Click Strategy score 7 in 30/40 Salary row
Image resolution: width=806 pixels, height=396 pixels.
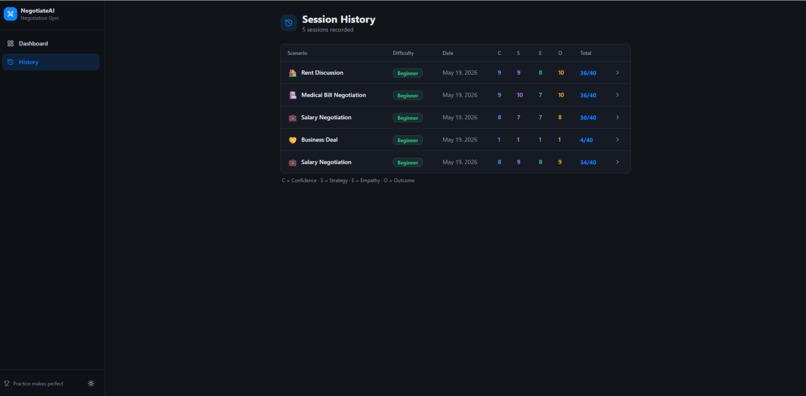click(x=518, y=118)
